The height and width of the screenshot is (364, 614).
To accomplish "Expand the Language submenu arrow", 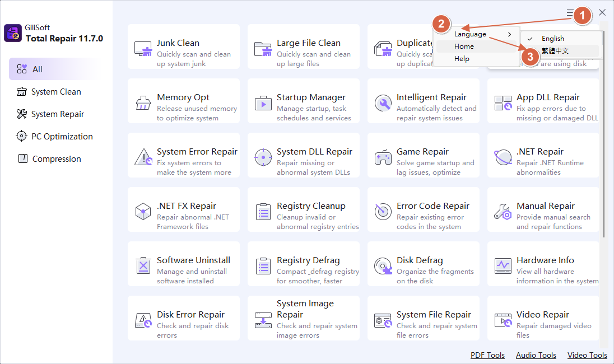I will 509,35.
